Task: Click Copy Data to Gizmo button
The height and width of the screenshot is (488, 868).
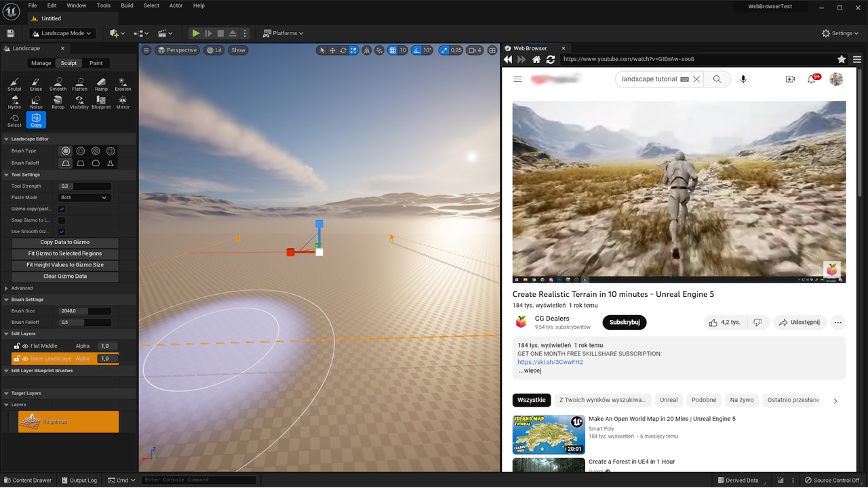Action: click(x=65, y=242)
